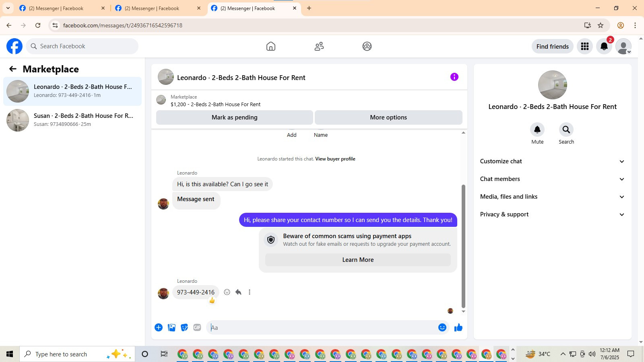Open Windows notification center
Viewport: 644px width, 362px height.
631,354
